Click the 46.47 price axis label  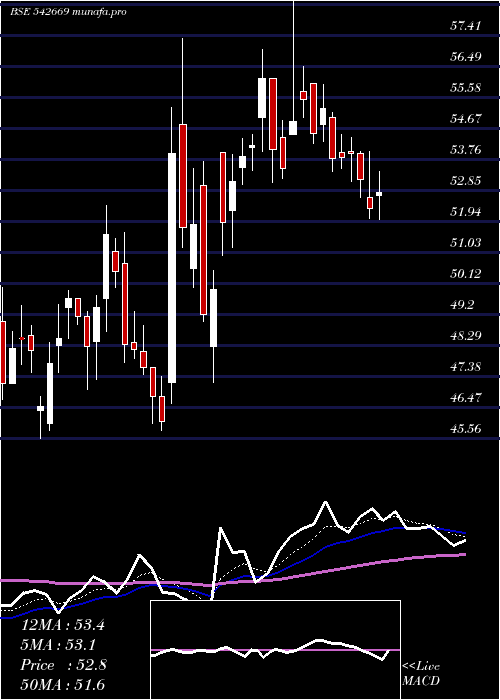point(465,398)
